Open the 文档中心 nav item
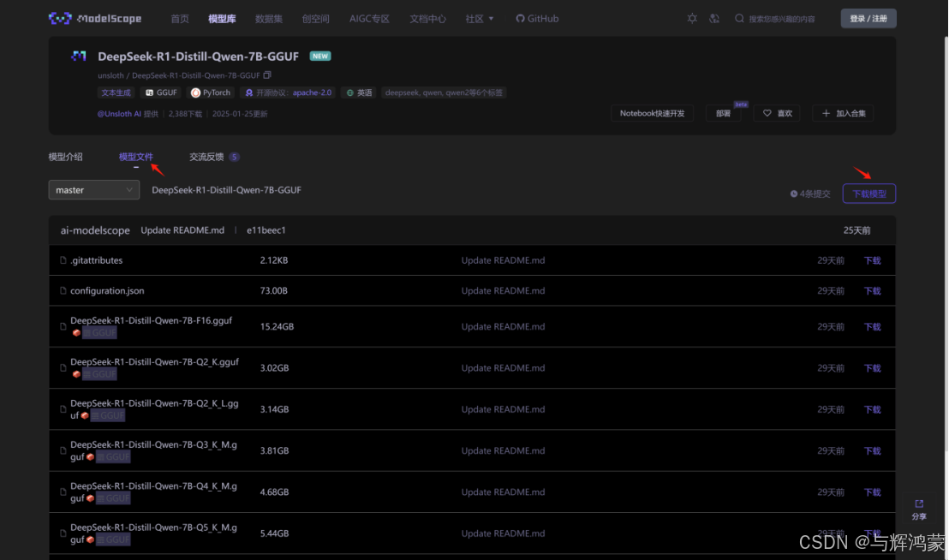 (x=427, y=19)
